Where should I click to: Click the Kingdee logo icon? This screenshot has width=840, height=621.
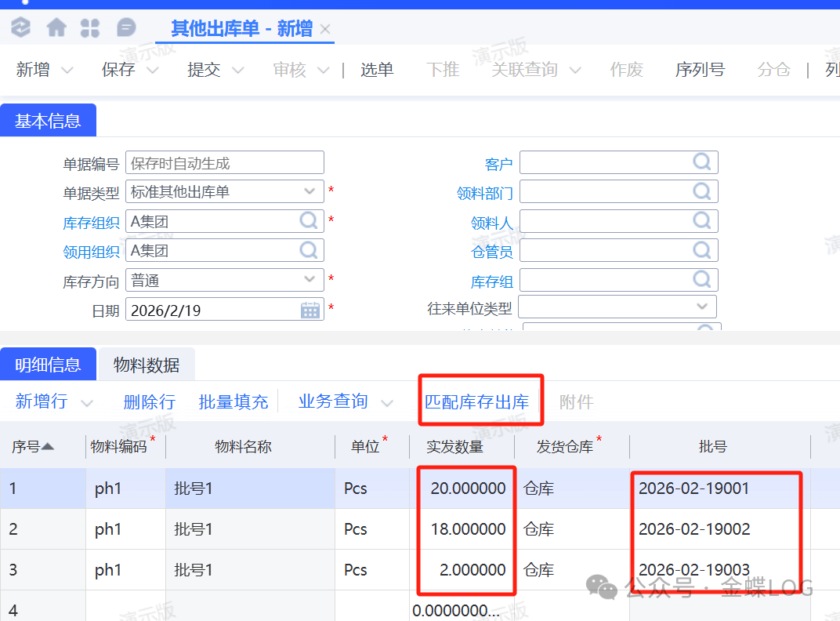20,28
